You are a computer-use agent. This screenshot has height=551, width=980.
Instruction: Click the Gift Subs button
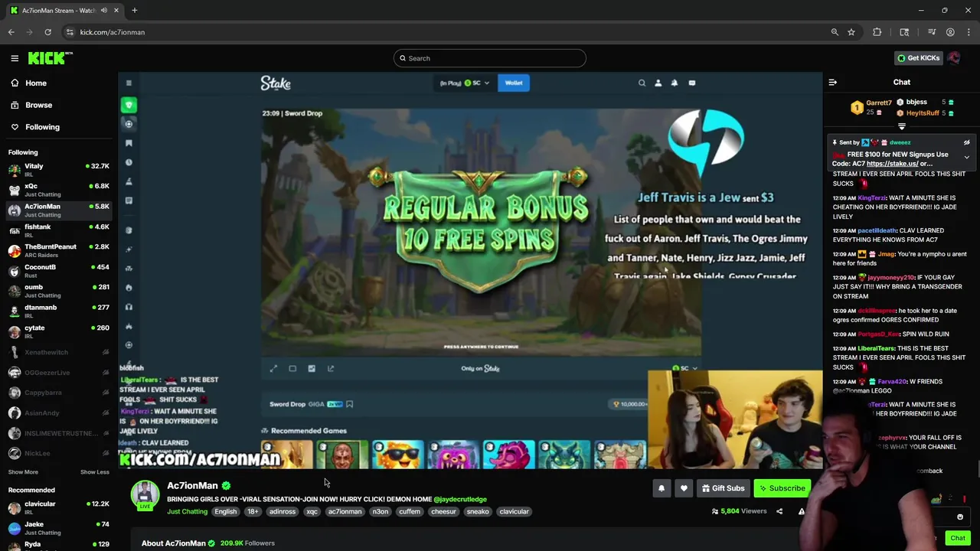(x=723, y=488)
